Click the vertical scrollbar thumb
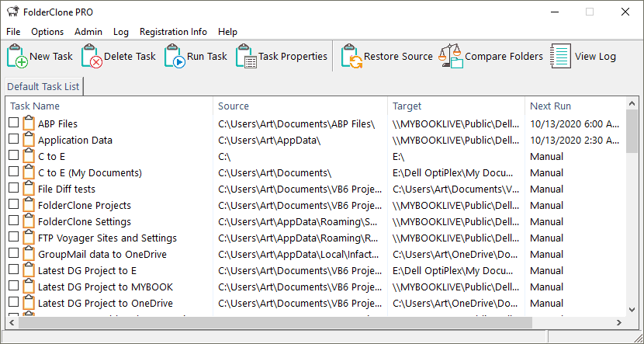The width and height of the screenshot is (644, 344). point(632,131)
